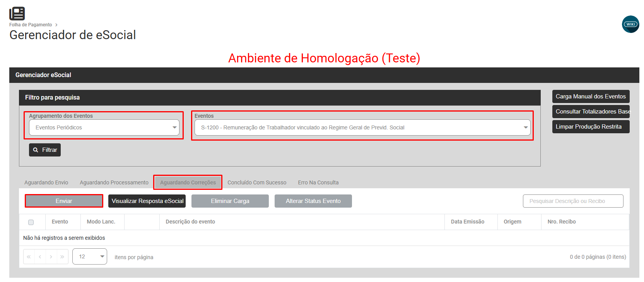Go to last page of results
The height and width of the screenshot is (282, 644).
click(x=62, y=257)
